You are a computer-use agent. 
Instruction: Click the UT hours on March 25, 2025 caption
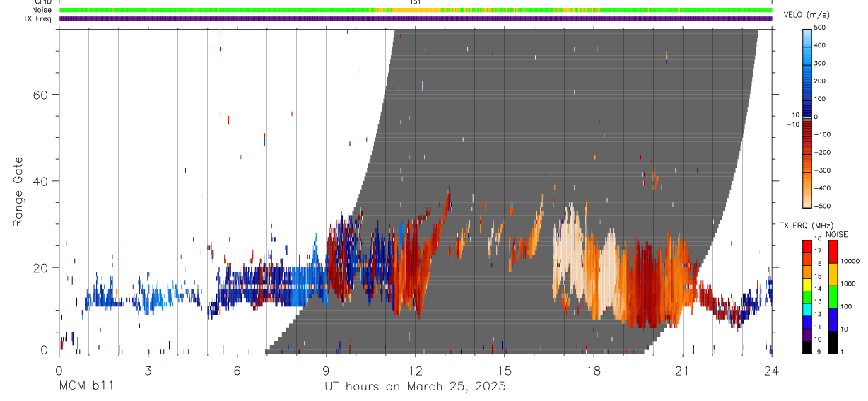415,386
